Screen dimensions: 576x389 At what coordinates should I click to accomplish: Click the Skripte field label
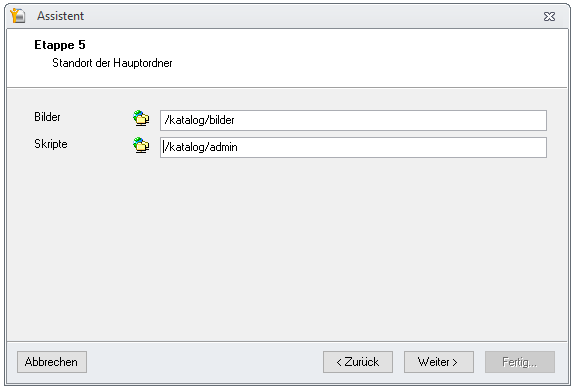coord(51,144)
